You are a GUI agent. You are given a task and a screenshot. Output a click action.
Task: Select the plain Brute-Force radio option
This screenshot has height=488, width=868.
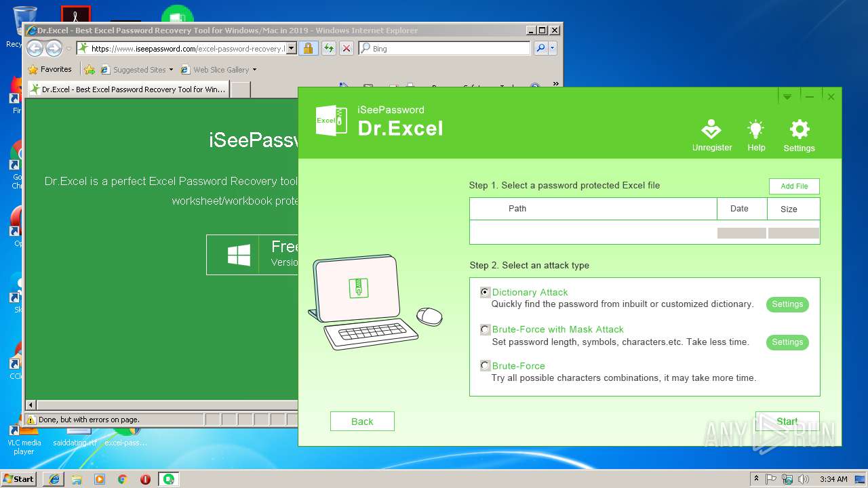(485, 366)
